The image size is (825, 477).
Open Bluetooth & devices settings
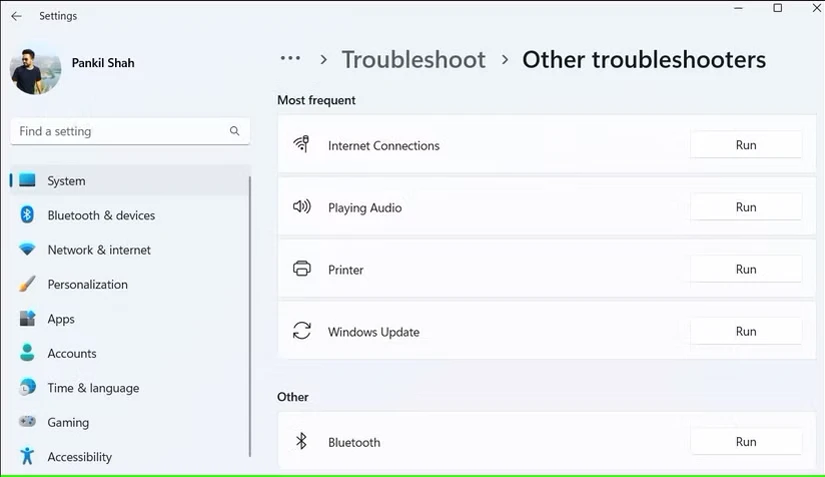click(130, 215)
